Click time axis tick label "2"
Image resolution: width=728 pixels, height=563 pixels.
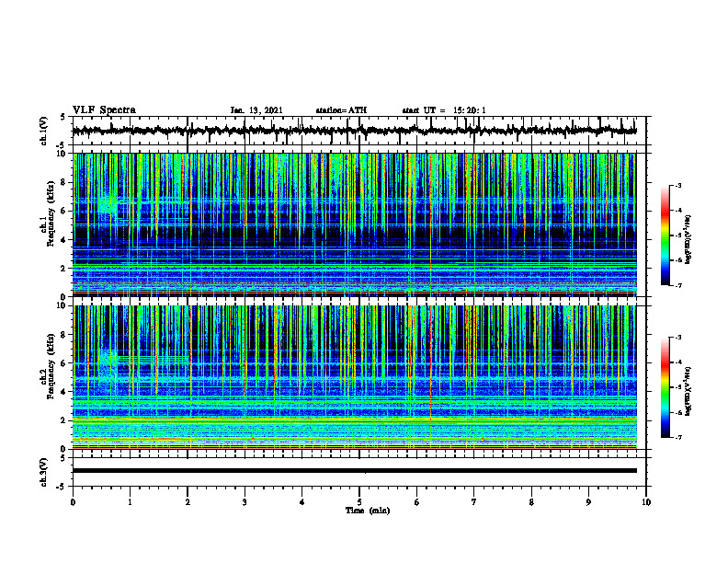click(188, 502)
